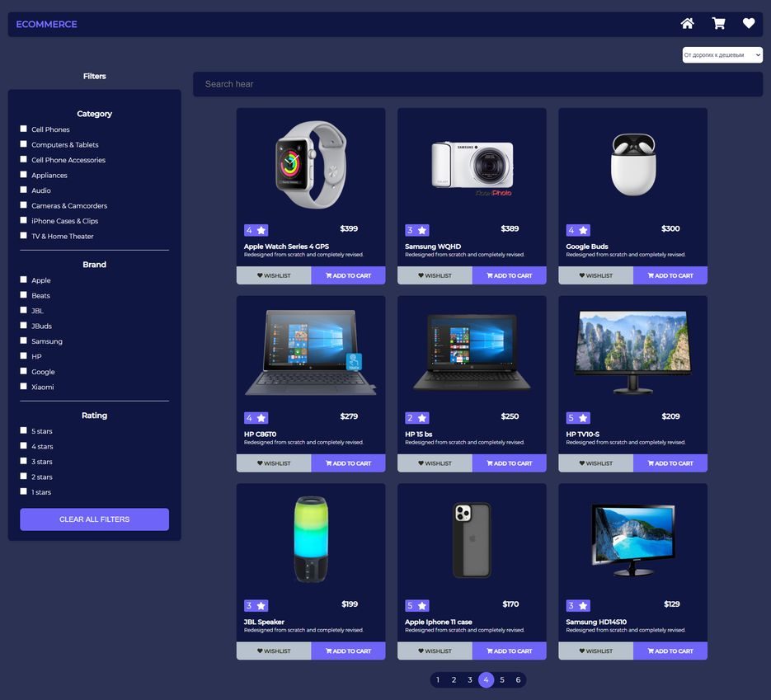
Task: Click the rating star badge on HP TV10-S
Action: 578,418
